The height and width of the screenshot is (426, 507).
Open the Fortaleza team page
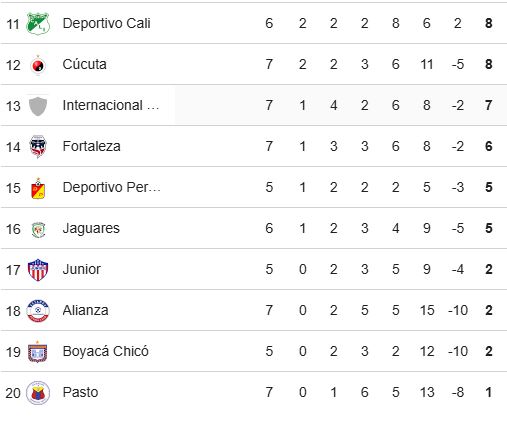(92, 146)
